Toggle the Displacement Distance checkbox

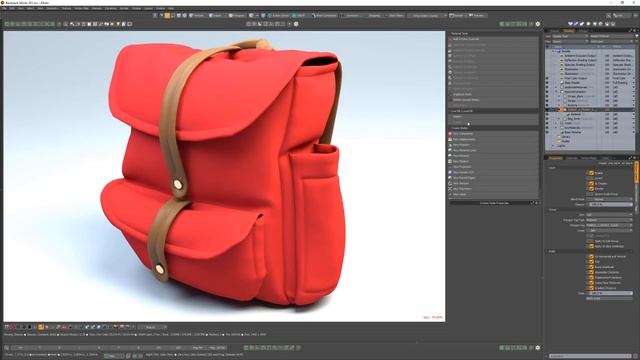pos(591,278)
